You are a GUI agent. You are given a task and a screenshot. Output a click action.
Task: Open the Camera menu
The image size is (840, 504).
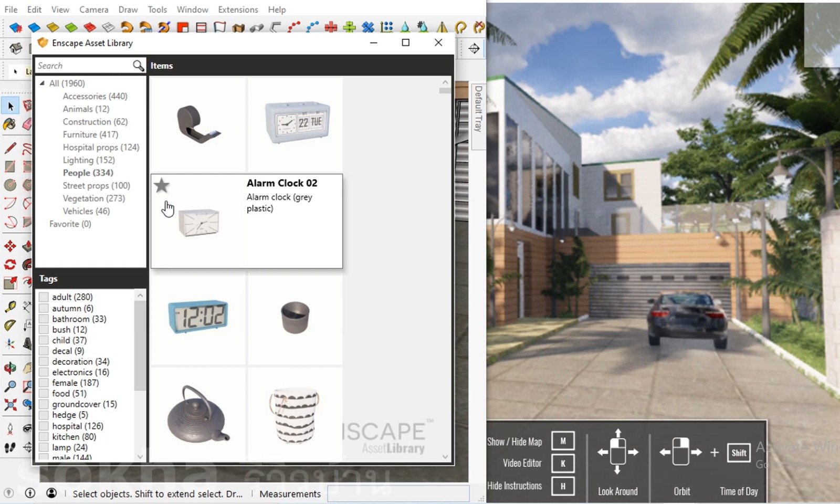pyautogui.click(x=94, y=9)
